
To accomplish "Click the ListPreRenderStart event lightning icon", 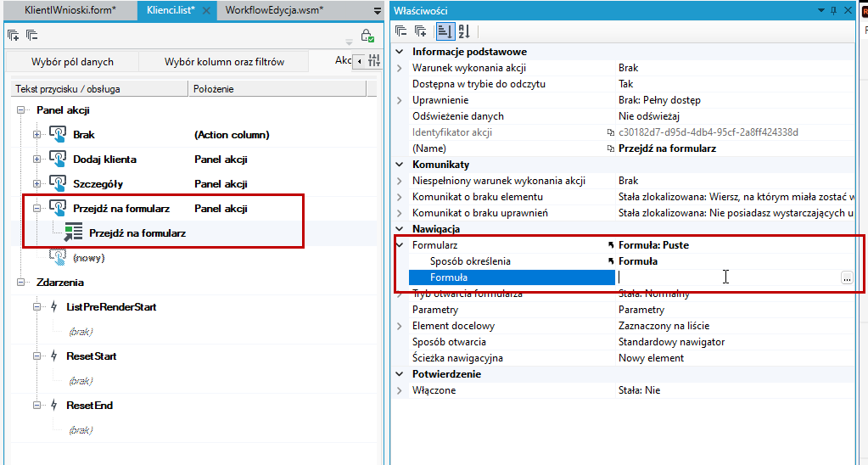I will pos(53,306).
